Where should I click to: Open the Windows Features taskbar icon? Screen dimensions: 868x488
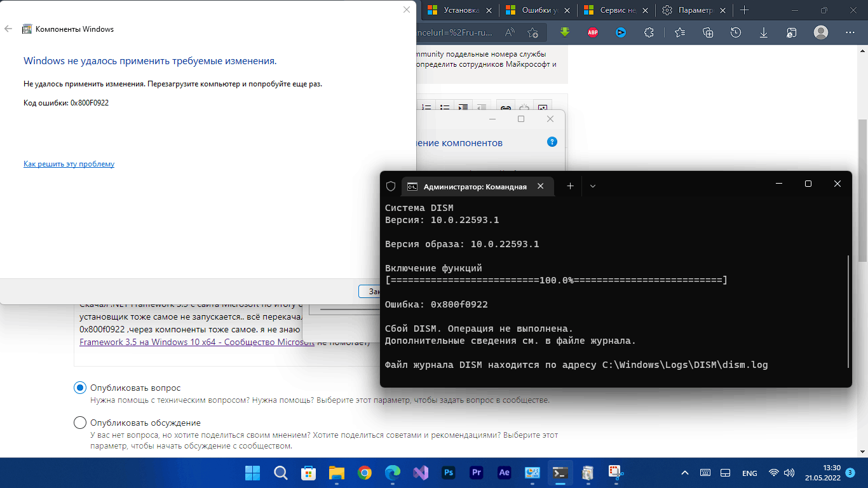tap(588, 473)
